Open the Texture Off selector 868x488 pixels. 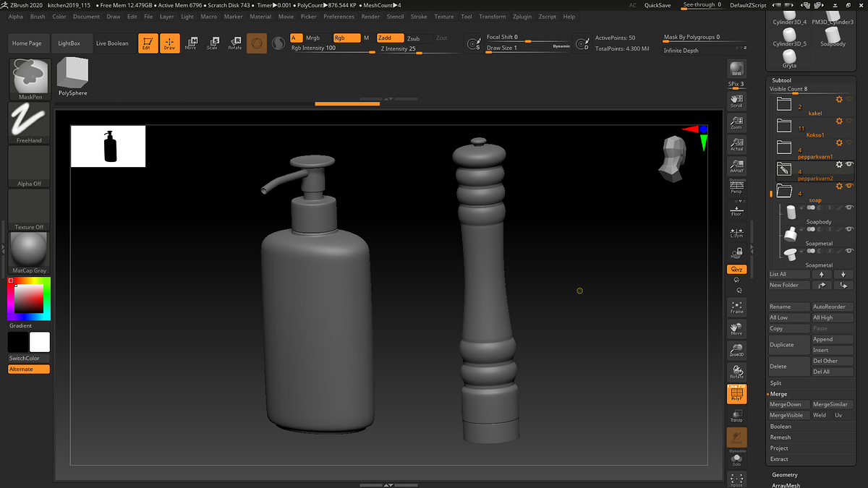click(x=30, y=210)
